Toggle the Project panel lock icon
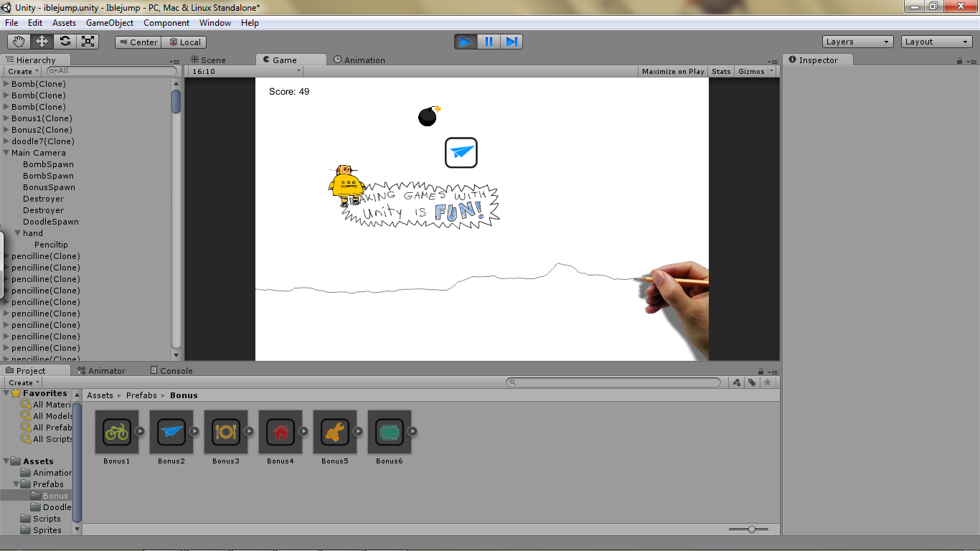 760,372
